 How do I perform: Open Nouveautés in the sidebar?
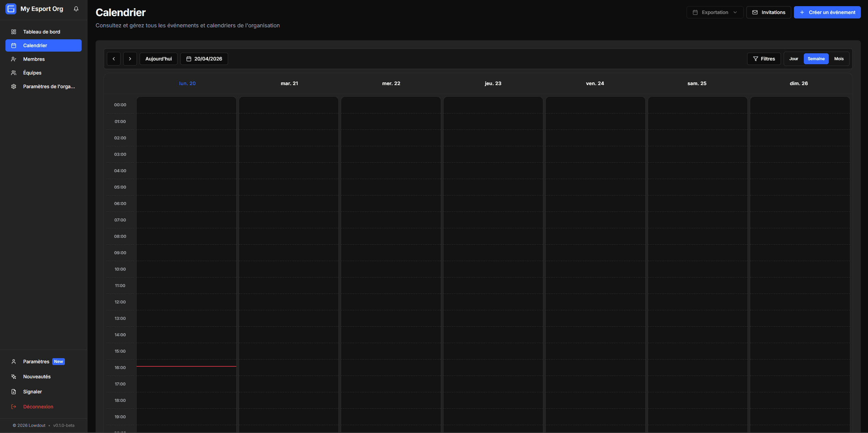click(x=37, y=377)
